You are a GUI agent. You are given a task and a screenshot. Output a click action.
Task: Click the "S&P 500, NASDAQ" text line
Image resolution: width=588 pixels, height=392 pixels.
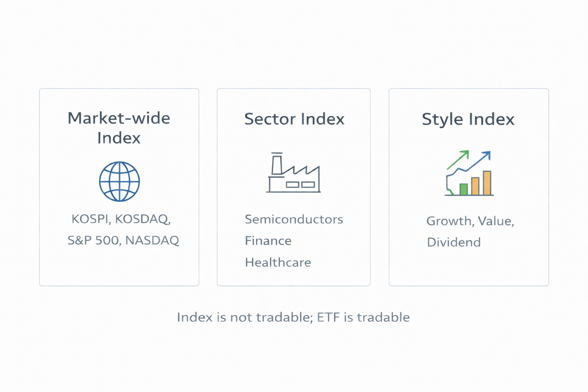tap(123, 240)
